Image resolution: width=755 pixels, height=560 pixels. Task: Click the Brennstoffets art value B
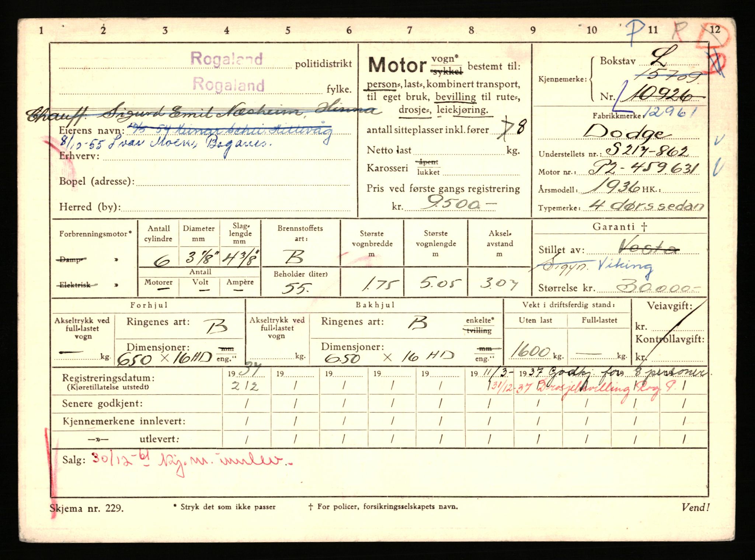tap(295, 257)
